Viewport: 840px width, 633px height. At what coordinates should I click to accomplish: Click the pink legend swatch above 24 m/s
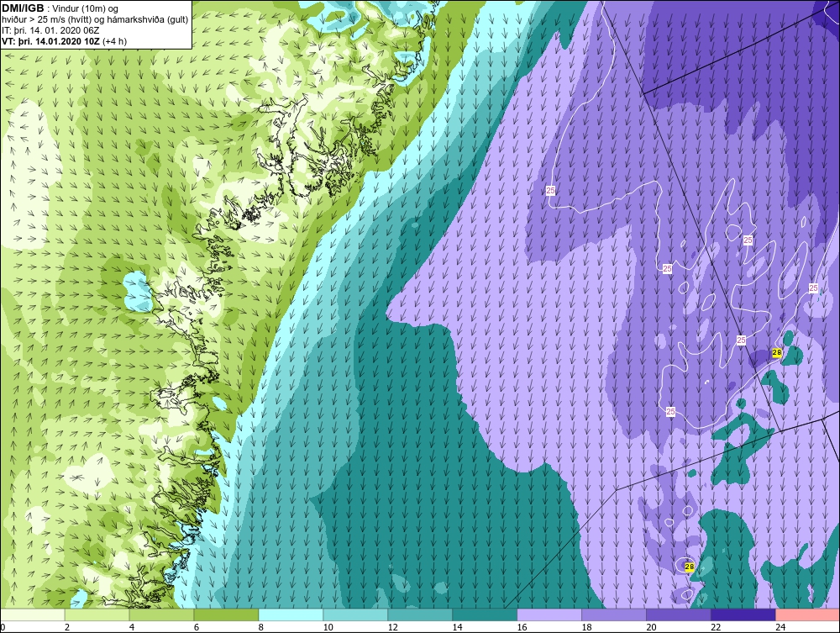807,615
